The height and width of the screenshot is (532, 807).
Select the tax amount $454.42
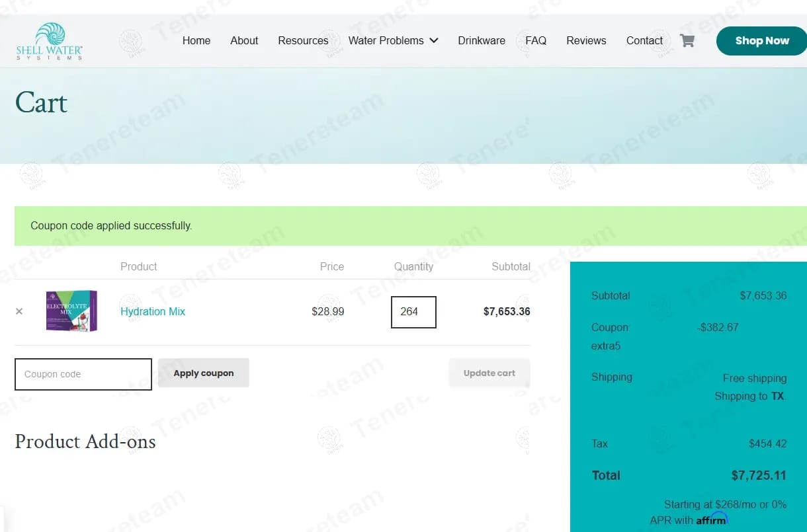pos(768,443)
